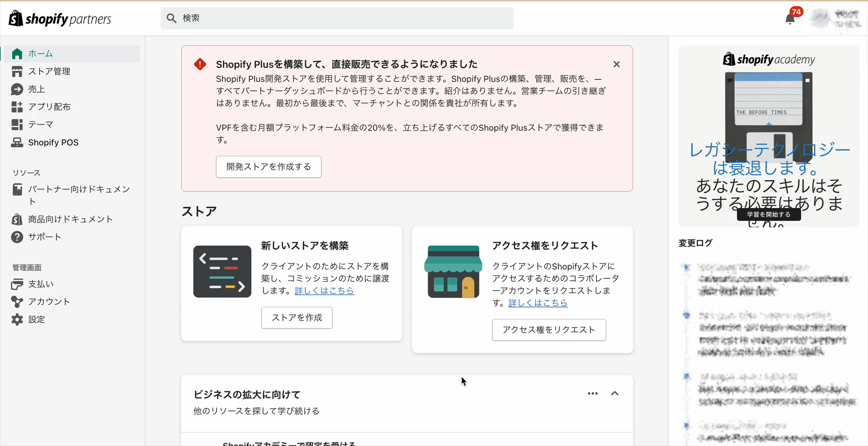Go to ホーム in sidebar
Screen dimensions: 868x446
tap(72, 54)
